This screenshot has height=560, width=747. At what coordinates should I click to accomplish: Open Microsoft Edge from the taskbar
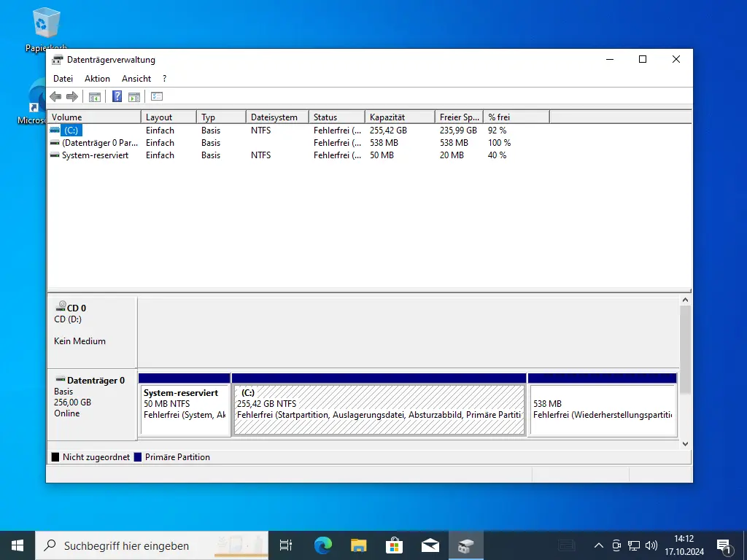[x=322, y=545]
